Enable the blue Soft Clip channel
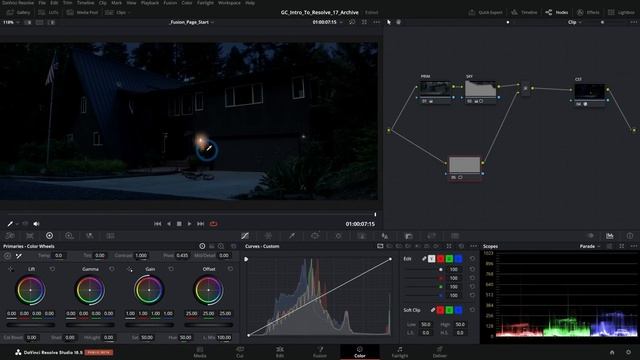 458,311
